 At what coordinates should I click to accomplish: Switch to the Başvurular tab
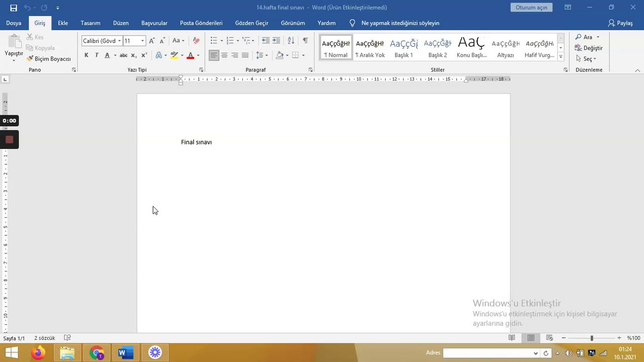click(154, 23)
